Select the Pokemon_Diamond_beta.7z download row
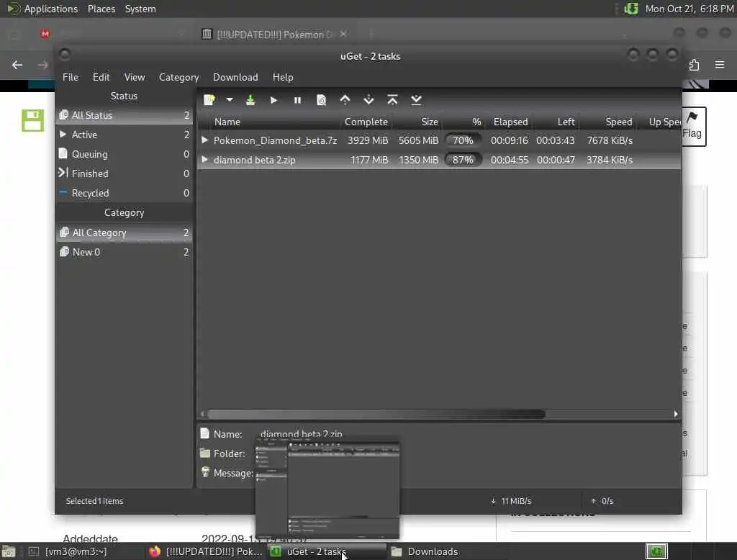The height and width of the screenshot is (560, 737). click(439, 140)
